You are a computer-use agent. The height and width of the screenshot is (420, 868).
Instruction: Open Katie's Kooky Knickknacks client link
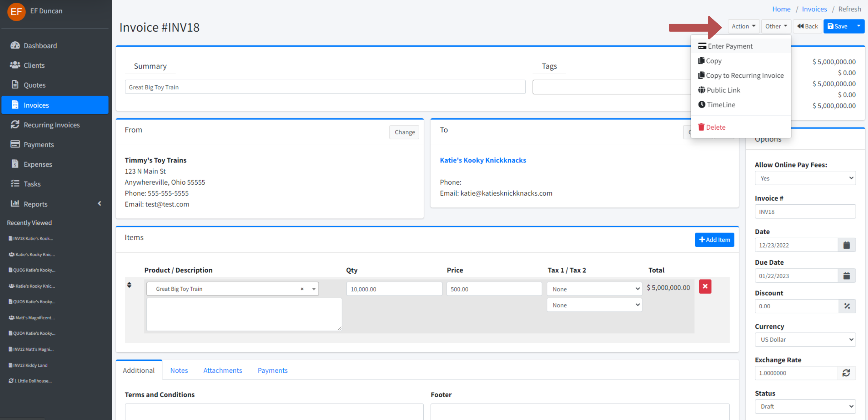coord(482,160)
